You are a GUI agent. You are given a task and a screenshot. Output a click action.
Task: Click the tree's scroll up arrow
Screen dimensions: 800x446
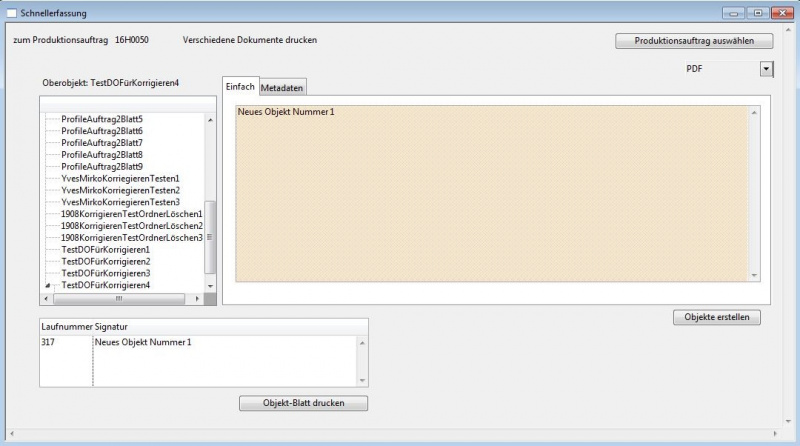(210, 120)
